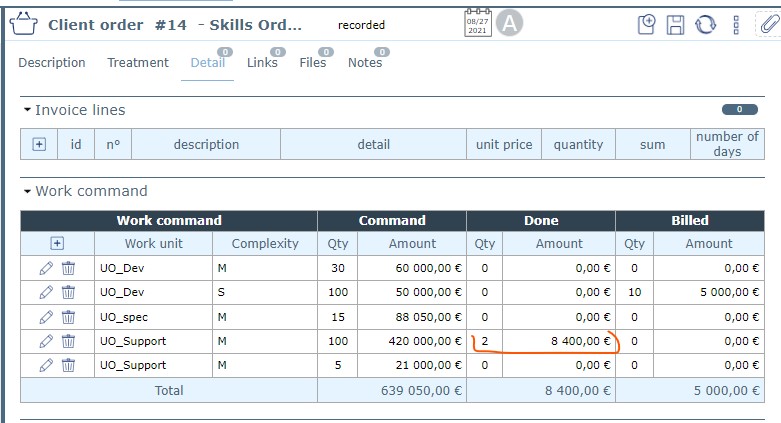Collapse the Invoice lines section

[x=27, y=110]
